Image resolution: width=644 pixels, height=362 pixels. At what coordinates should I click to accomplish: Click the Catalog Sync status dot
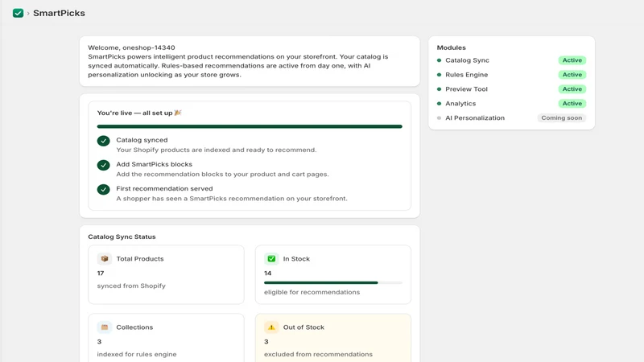439,60
